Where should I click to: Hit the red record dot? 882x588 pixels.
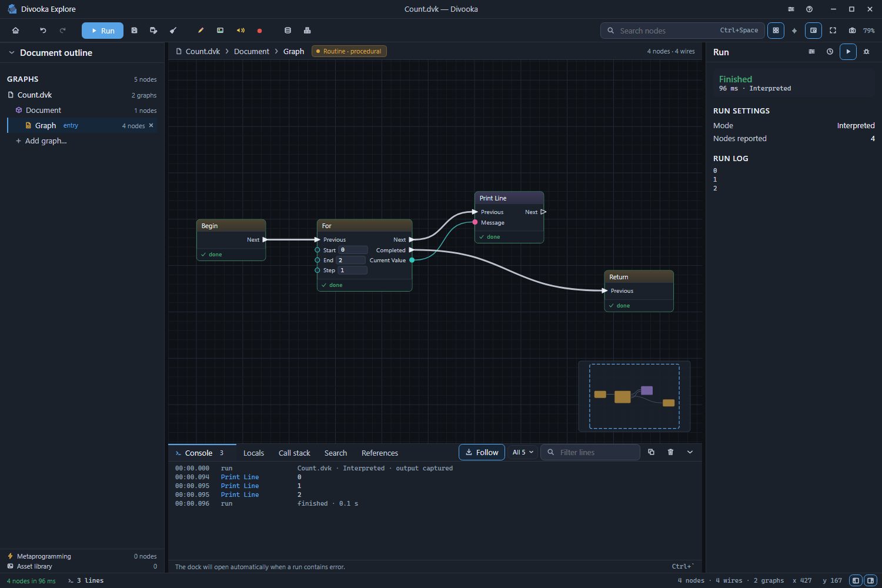click(259, 31)
